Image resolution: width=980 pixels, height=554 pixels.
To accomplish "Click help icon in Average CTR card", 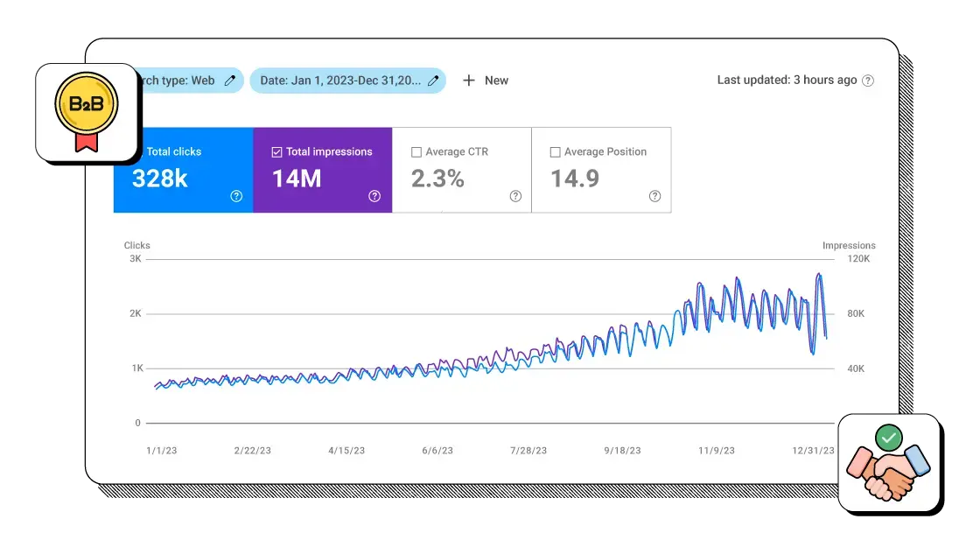I will (x=515, y=196).
